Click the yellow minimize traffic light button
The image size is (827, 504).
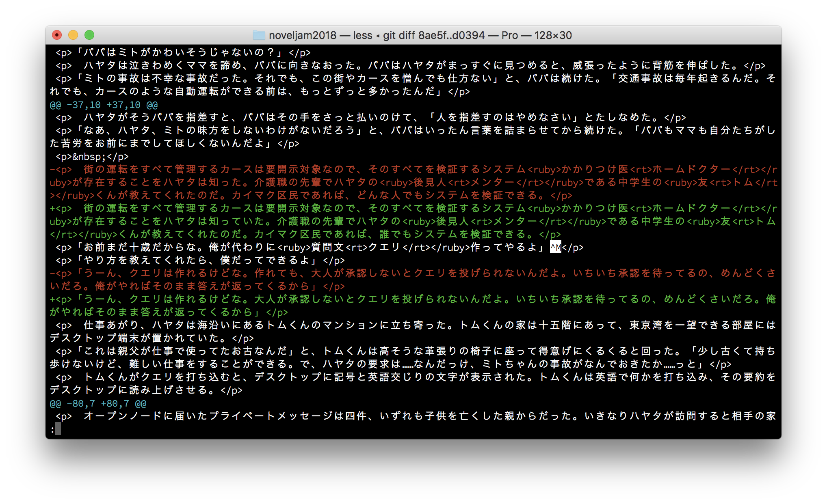(73, 35)
